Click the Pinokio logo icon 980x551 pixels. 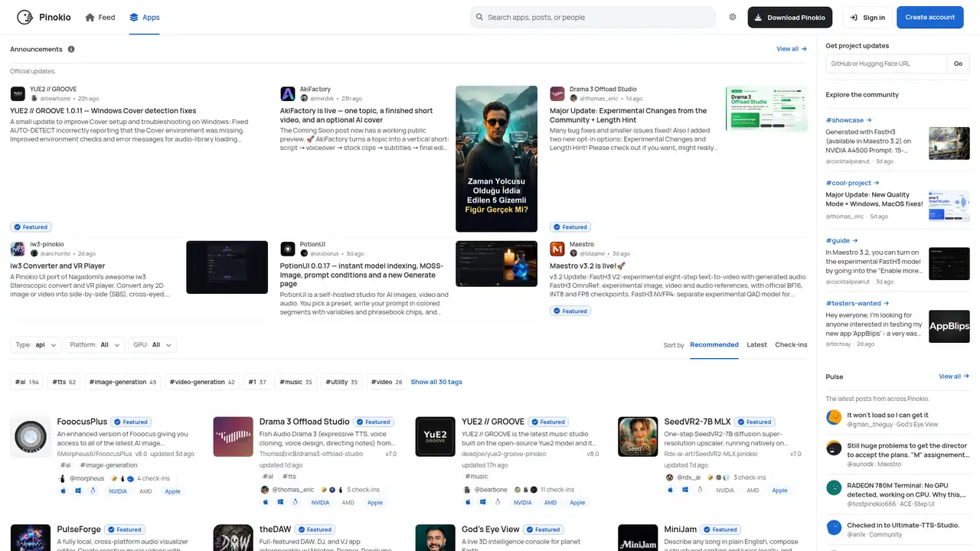(24, 17)
